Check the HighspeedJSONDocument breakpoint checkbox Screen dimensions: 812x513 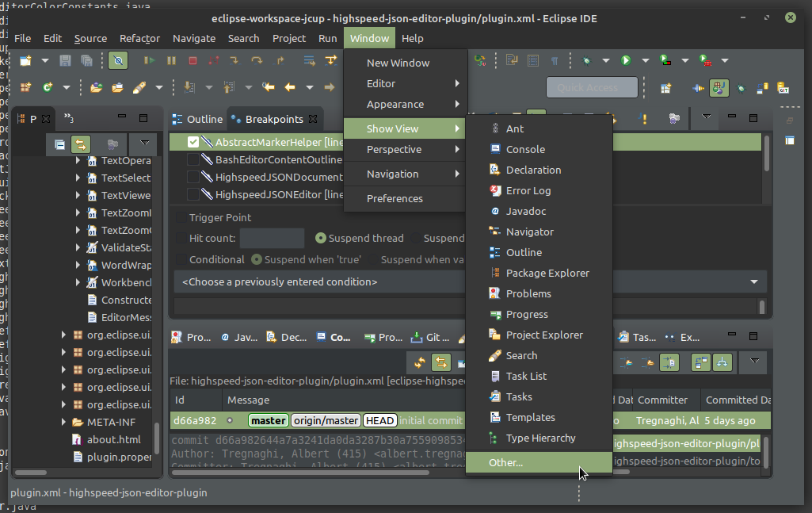[x=193, y=178]
